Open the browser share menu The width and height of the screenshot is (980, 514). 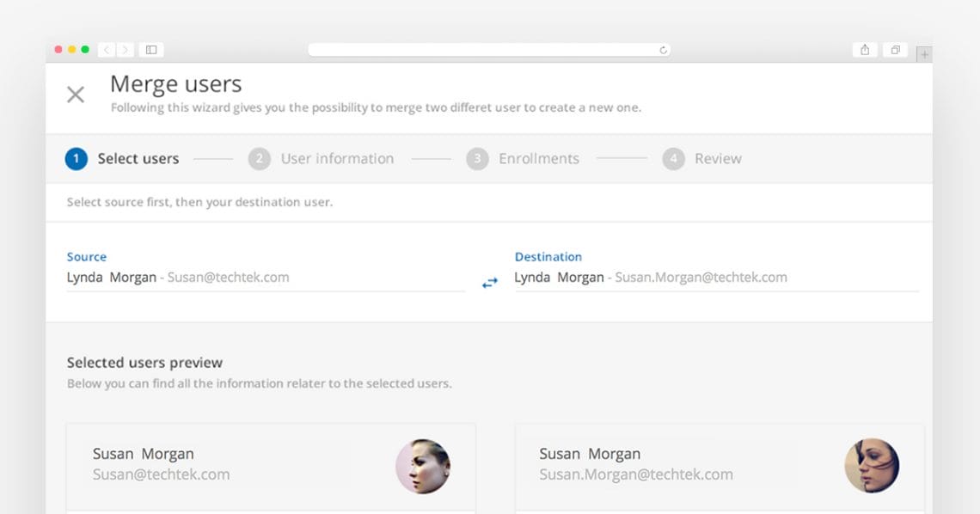[865, 50]
